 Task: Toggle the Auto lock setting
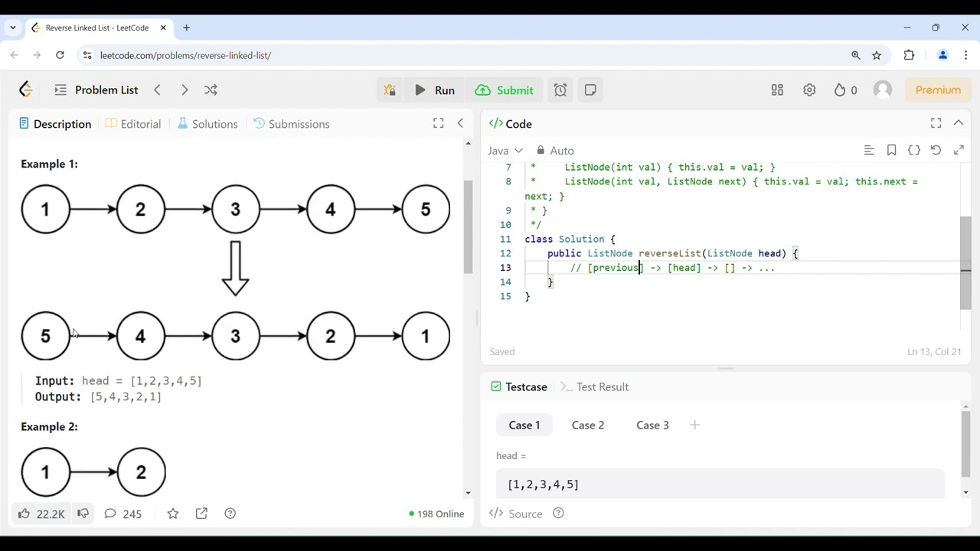tap(555, 151)
